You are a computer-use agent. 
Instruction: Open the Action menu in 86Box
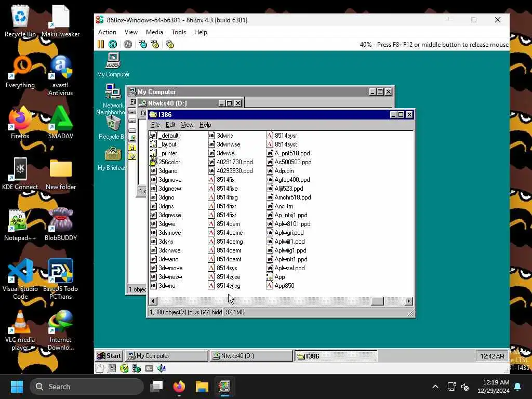[107, 32]
